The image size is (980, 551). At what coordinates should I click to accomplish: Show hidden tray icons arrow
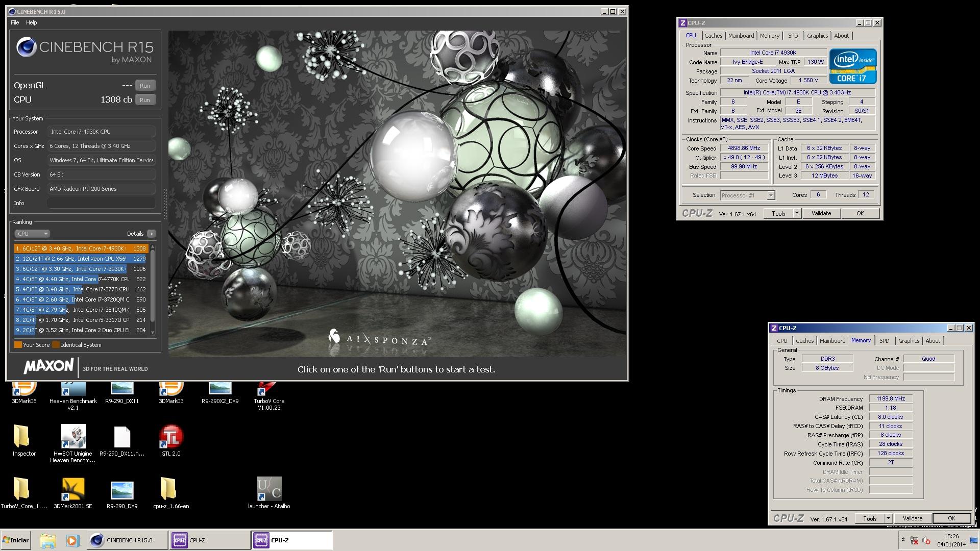pos(902,540)
